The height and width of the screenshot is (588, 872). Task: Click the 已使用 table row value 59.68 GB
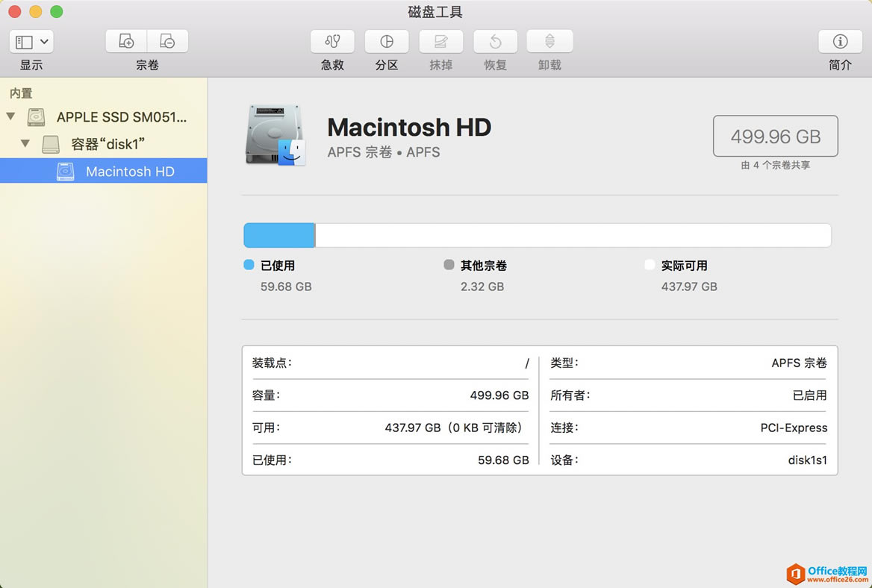pos(503,460)
